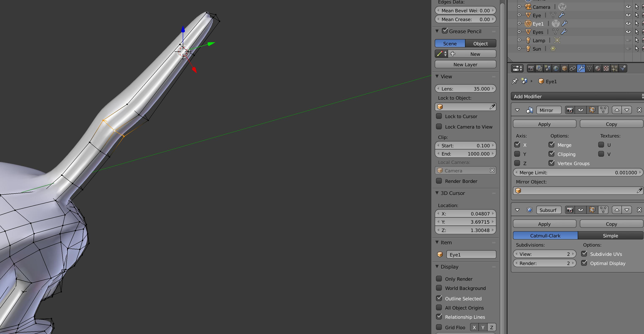This screenshot has width=644, height=334.
Task: Enable Only Render display checkbox
Action: tap(439, 279)
